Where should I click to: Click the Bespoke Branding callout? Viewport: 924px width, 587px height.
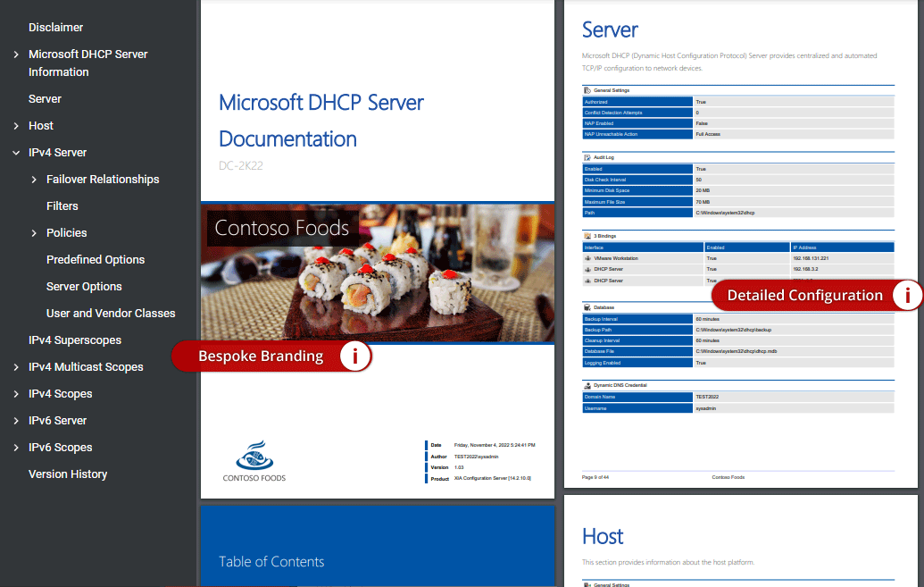[272, 356]
